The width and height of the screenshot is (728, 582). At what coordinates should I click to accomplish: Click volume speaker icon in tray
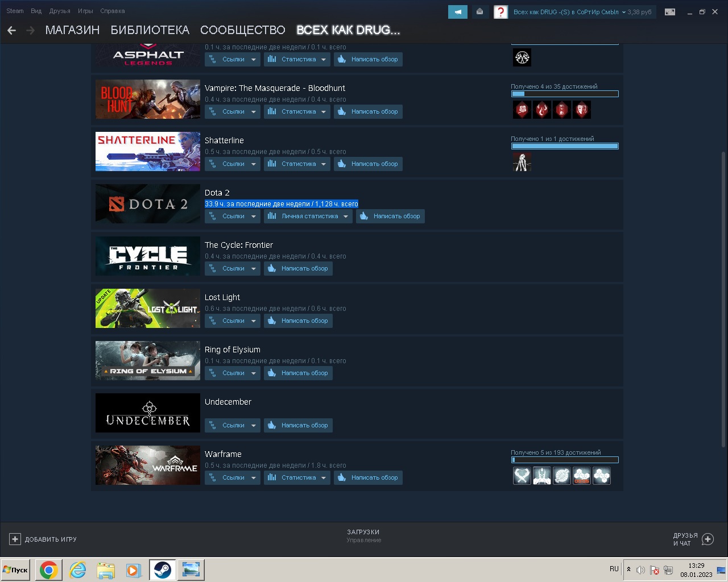tap(640, 570)
